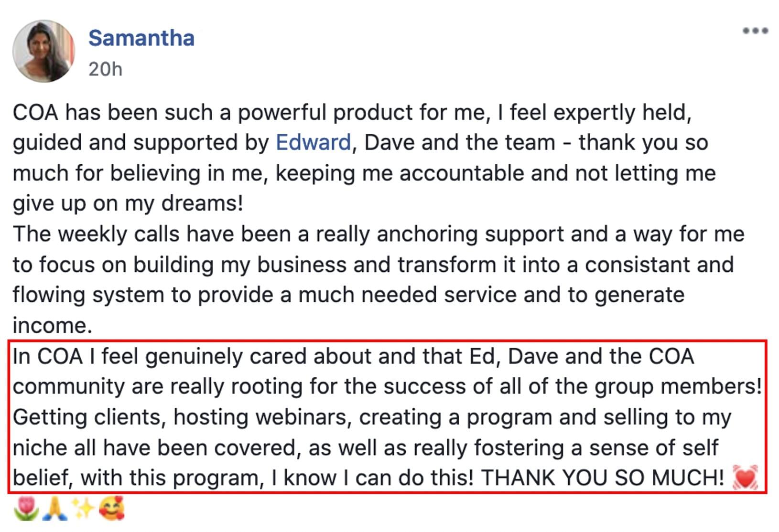
Task: Click the sparkles emoji
Action: tap(83, 508)
